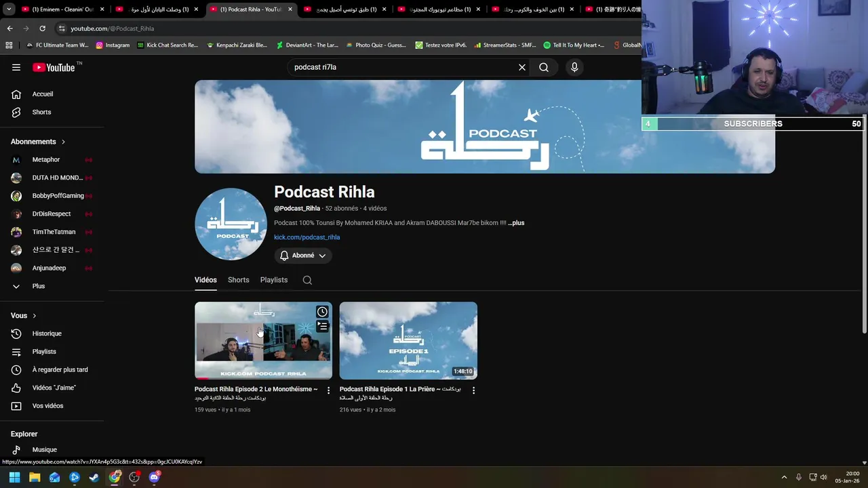
Task: Start voice search with microphone icon
Action: (574, 67)
